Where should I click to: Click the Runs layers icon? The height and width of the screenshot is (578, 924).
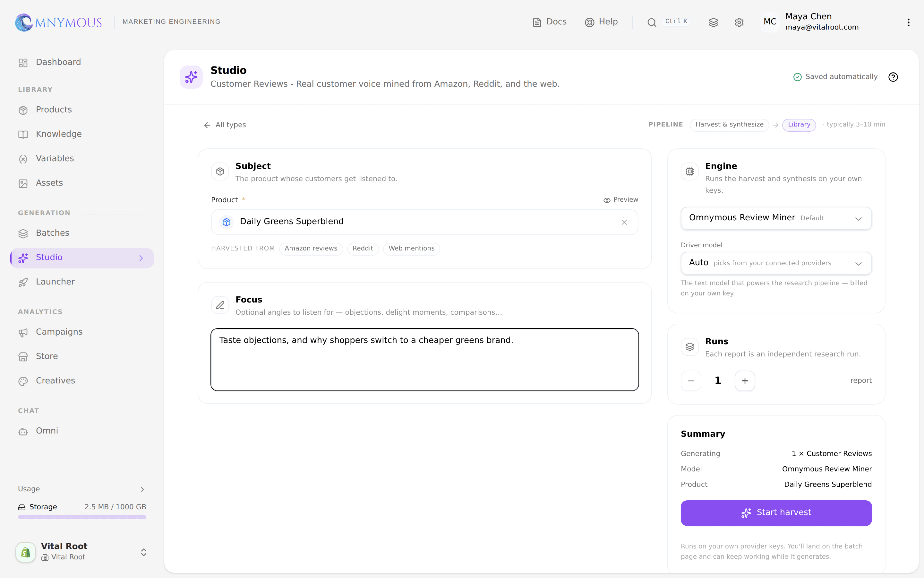pyautogui.click(x=689, y=347)
